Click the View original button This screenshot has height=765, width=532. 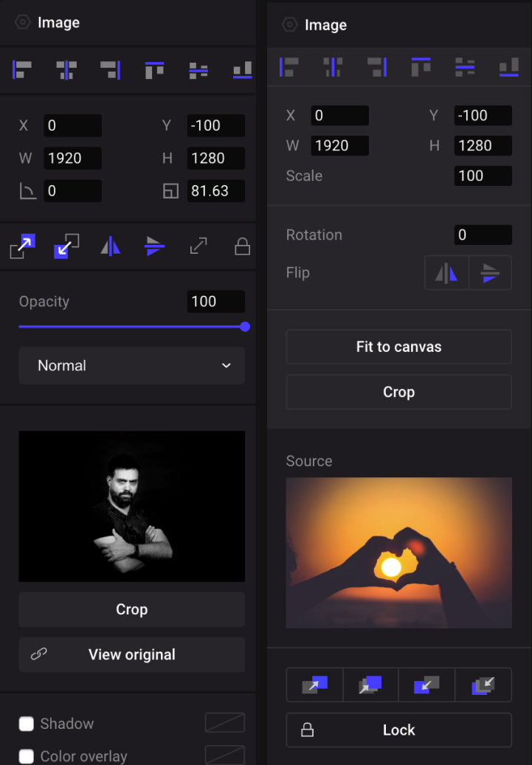click(x=131, y=655)
